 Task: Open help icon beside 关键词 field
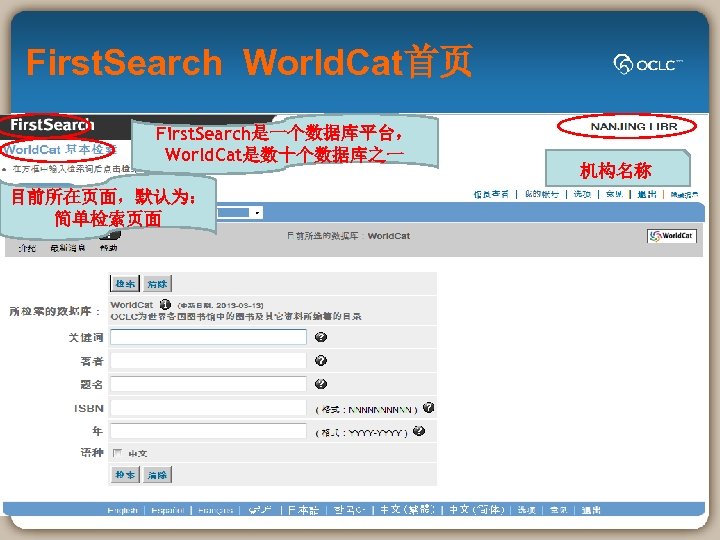pos(321,337)
